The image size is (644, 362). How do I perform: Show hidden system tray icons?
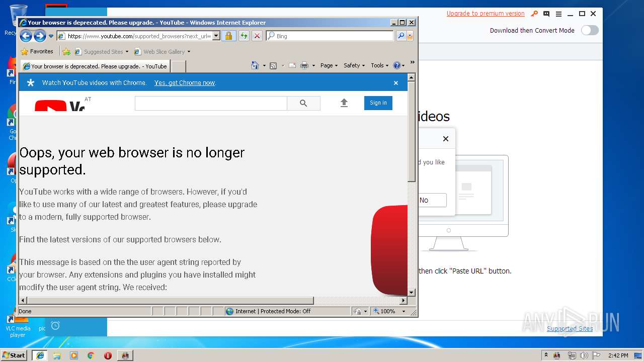(x=546, y=355)
